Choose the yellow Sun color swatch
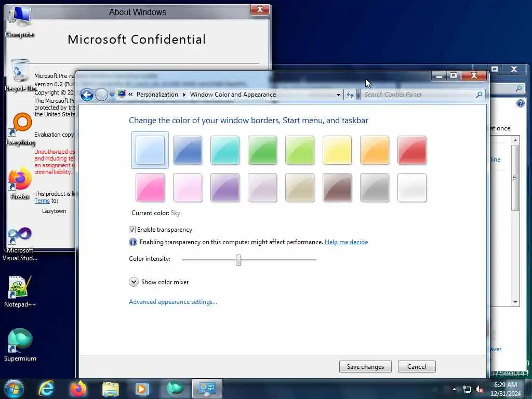 click(337, 150)
